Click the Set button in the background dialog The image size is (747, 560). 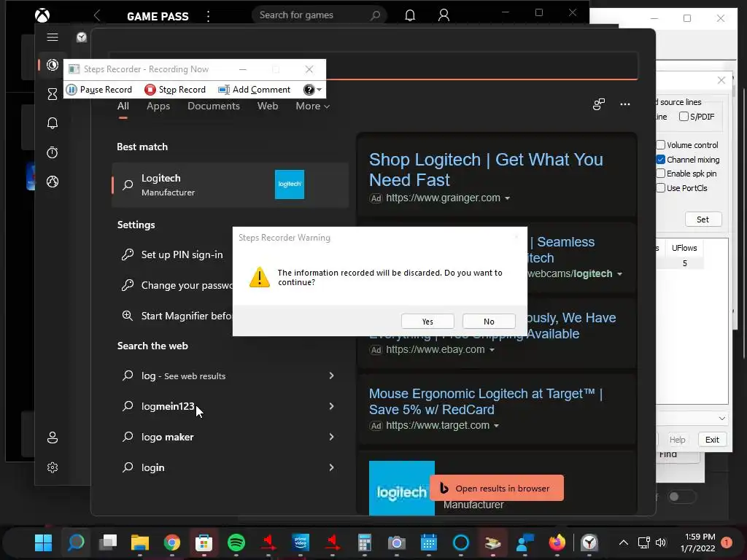coord(703,219)
